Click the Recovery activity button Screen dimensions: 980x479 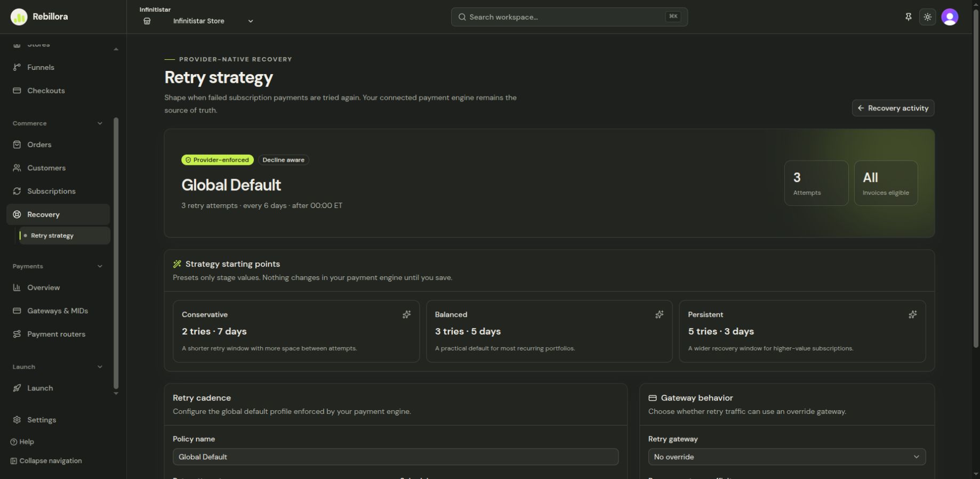(x=893, y=108)
